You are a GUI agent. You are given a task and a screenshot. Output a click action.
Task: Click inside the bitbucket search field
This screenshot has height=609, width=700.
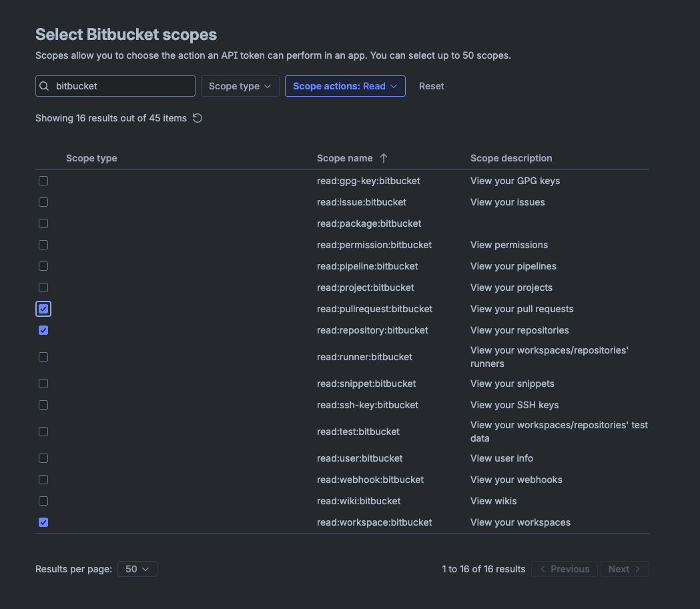120,86
